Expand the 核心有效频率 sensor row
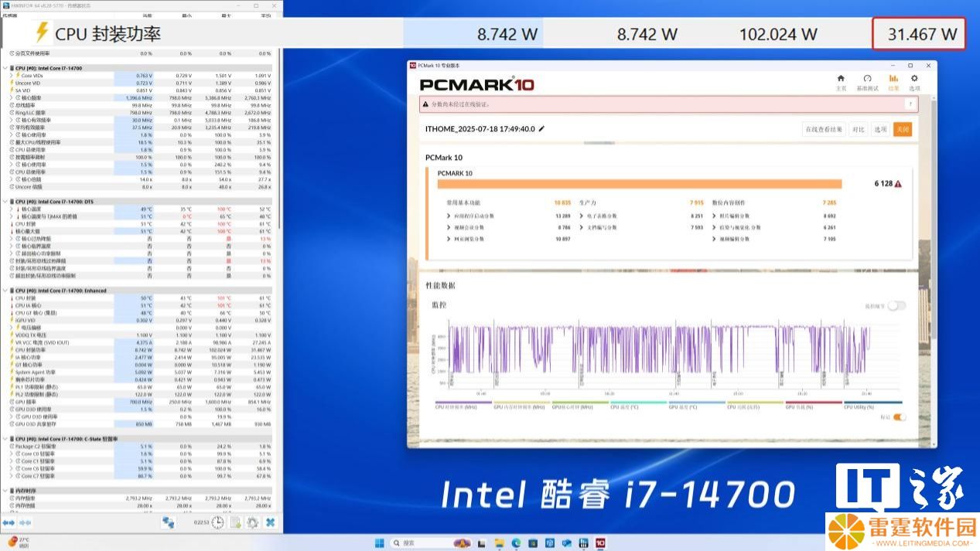The image size is (980, 551). (x=11, y=121)
